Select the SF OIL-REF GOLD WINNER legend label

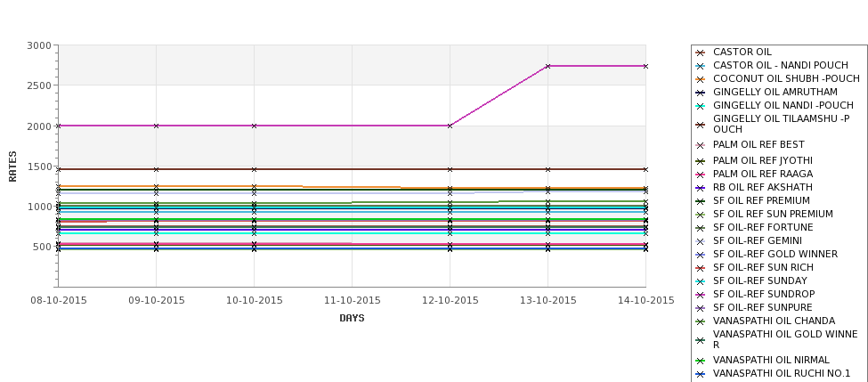coord(775,254)
